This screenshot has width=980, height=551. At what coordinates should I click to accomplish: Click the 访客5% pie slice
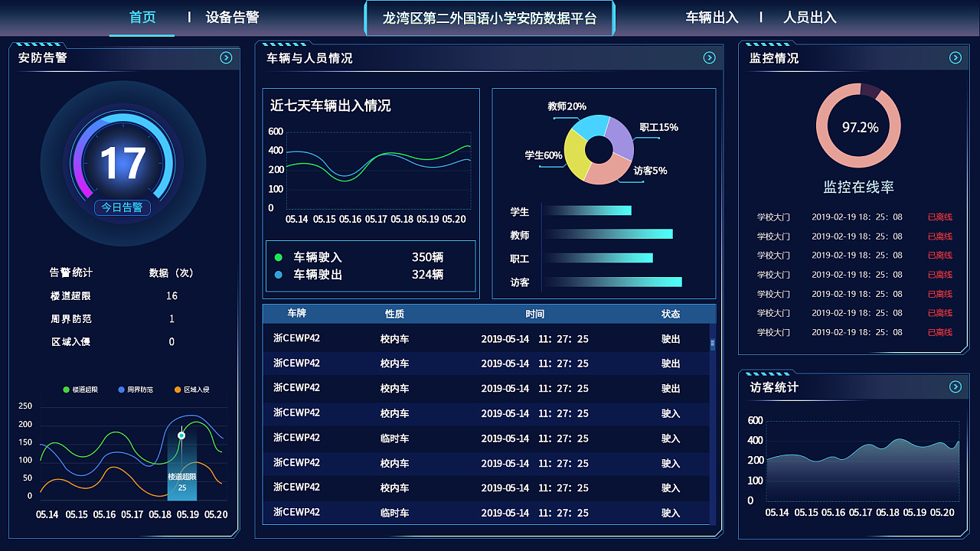(606, 173)
